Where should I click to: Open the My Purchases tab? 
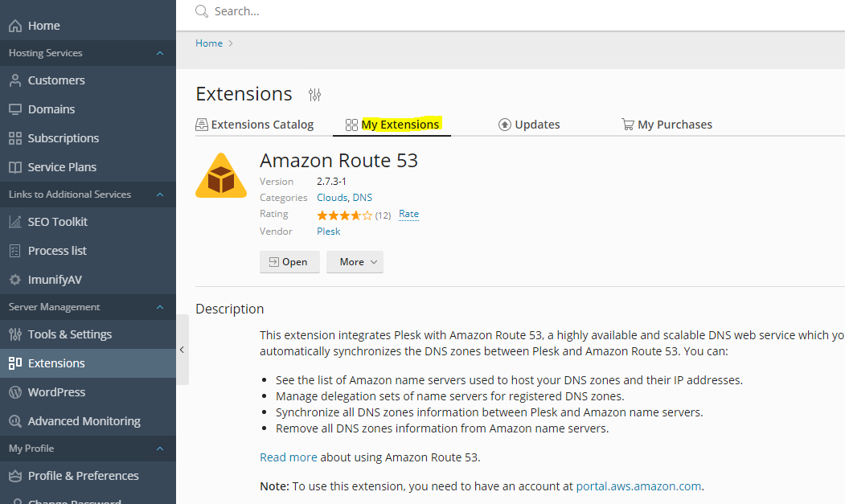tap(667, 125)
